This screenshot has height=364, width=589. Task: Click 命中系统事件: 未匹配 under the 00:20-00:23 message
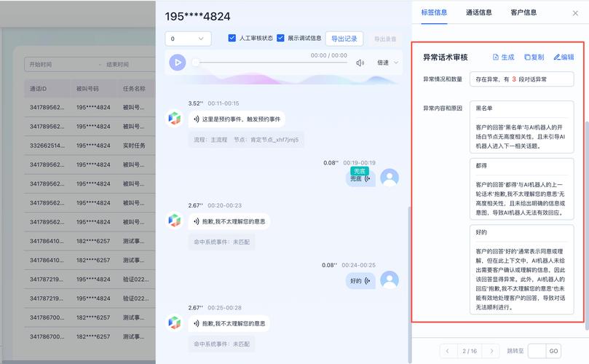221,242
